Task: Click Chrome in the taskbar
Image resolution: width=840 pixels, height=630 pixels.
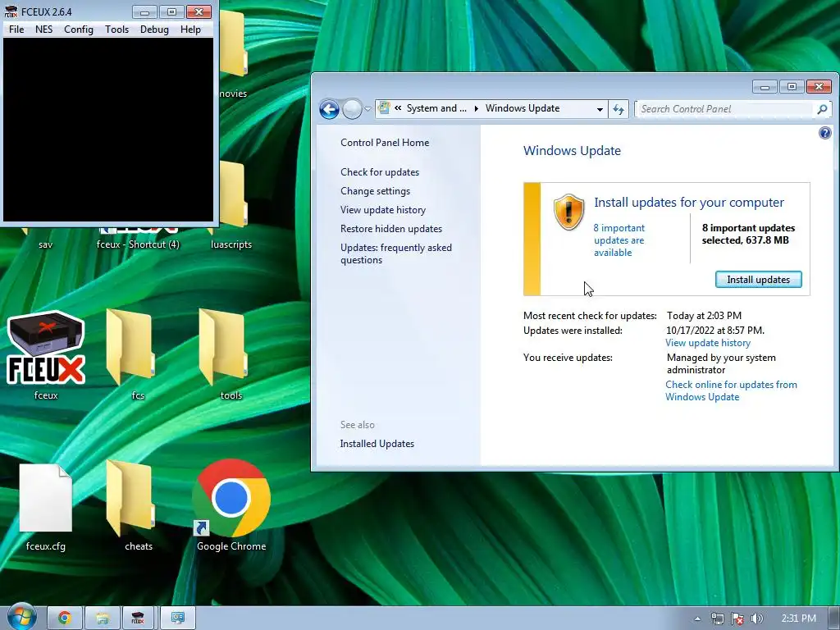Action: pyautogui.click(x=65, y=619)
